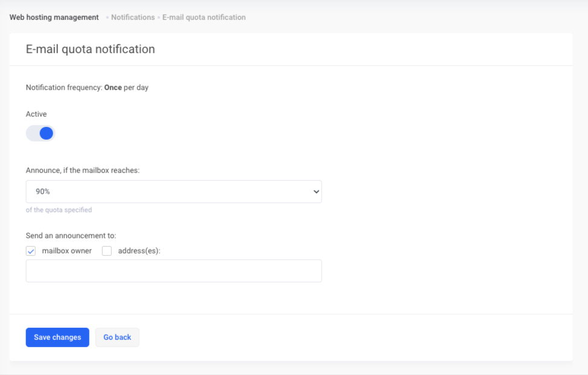Open the 90% quota threshold dropdown

pos(173,192)
